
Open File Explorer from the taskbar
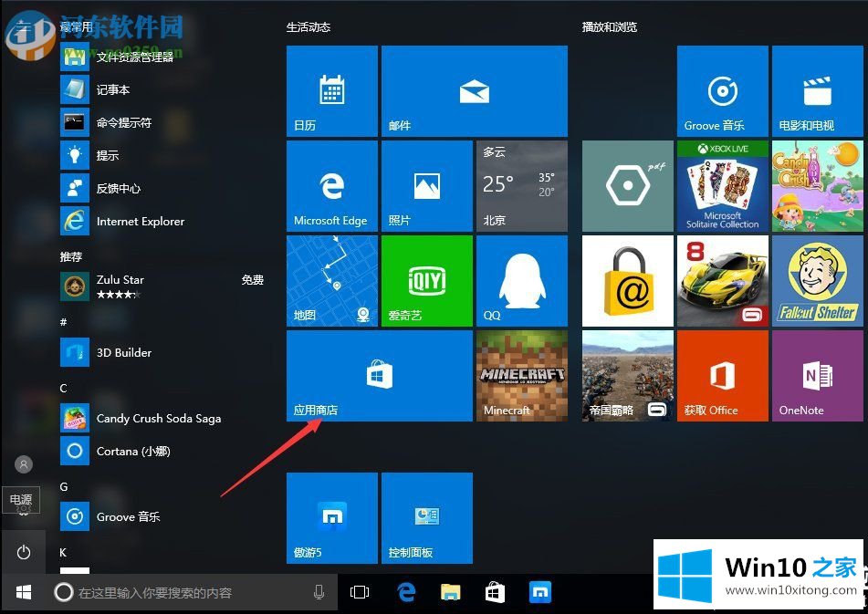pos(451,592)
